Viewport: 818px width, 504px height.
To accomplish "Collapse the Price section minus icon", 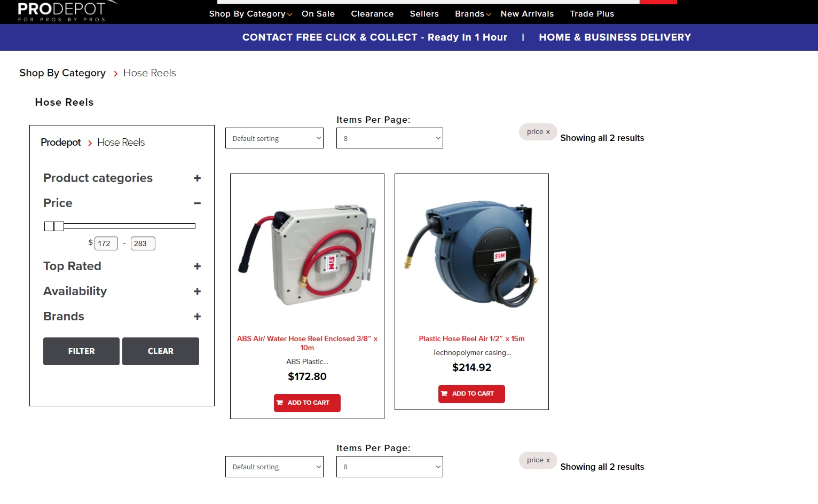I will (x=197, y=203).
